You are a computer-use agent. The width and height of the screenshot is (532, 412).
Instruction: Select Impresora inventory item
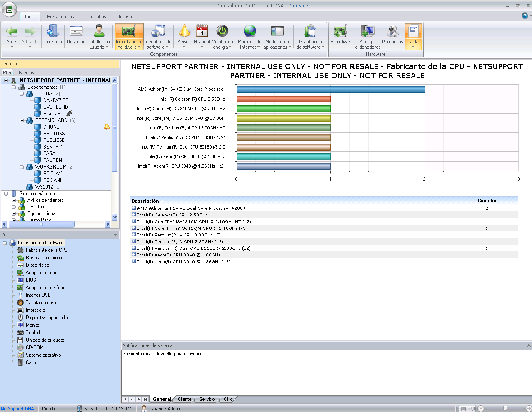35,310
